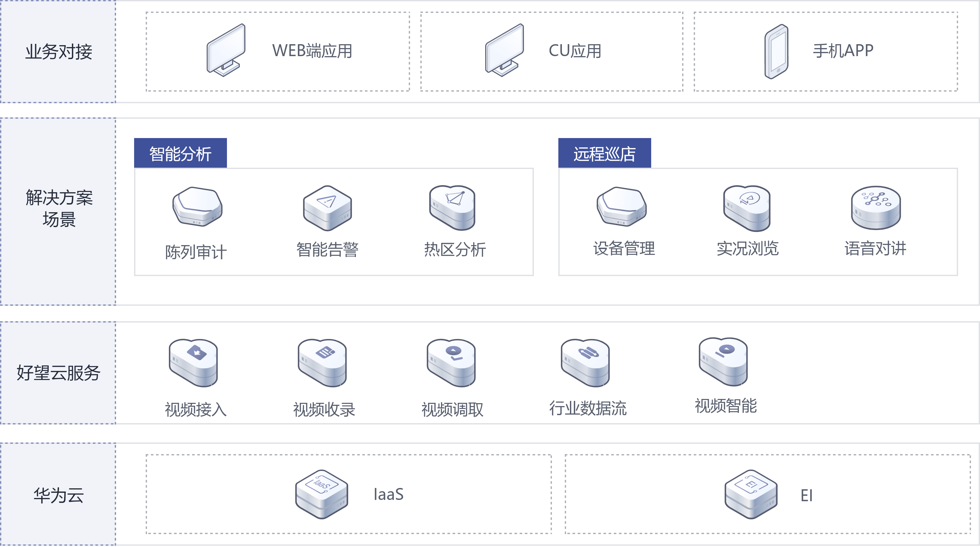Select the 视频智能 icon

pos(723,361)
